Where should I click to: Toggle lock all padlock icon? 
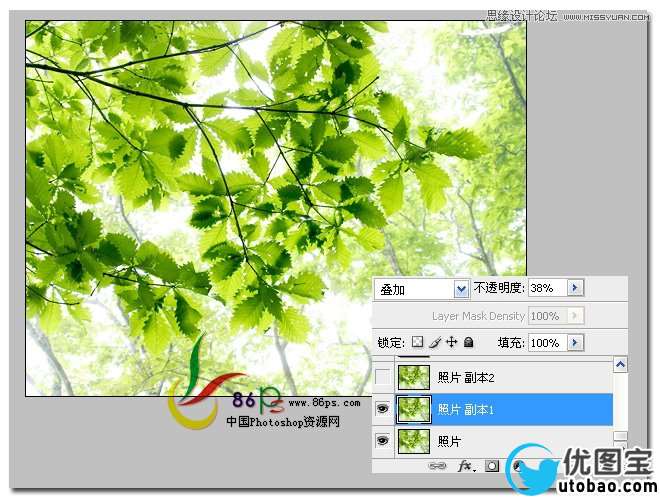click(x=468, y=342)
